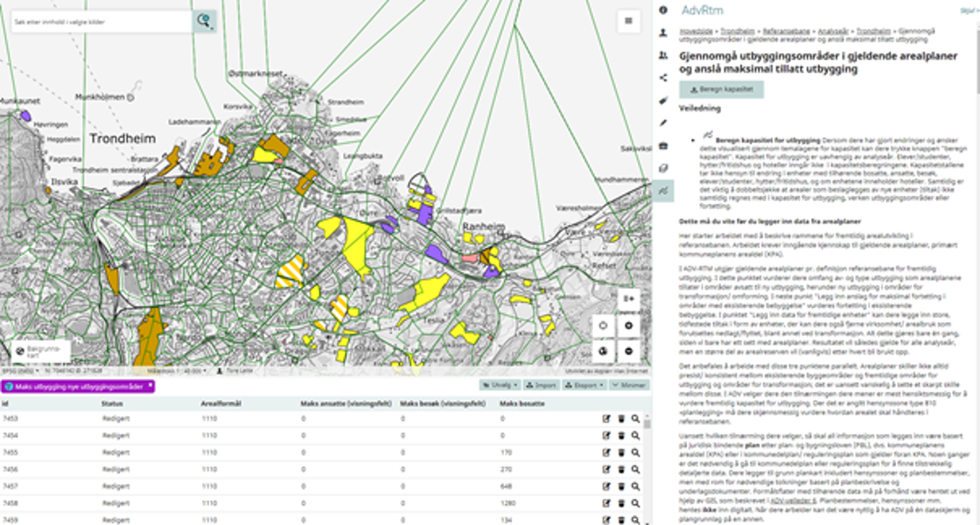Viewport: 980px width, 525px height.
Task: Delete row 7455 with the trash icon
Action: 621,452
